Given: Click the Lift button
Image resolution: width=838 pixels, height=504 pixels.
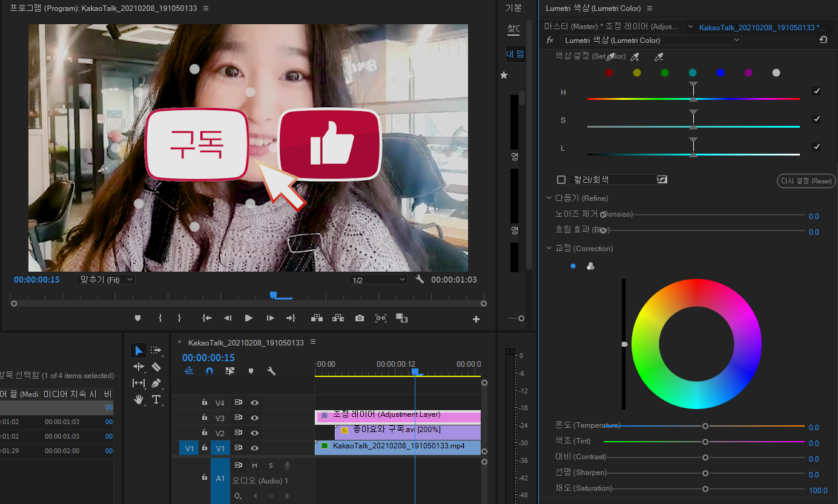Looking at the screenshot, I should (316, 318).
